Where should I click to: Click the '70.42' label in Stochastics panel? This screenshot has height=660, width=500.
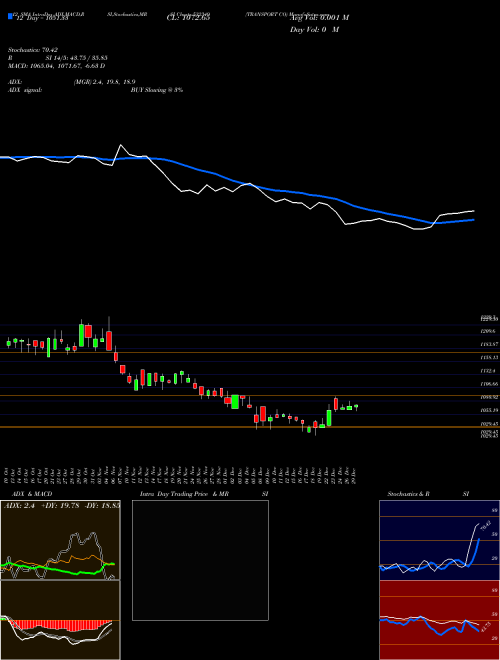(485, 526)
